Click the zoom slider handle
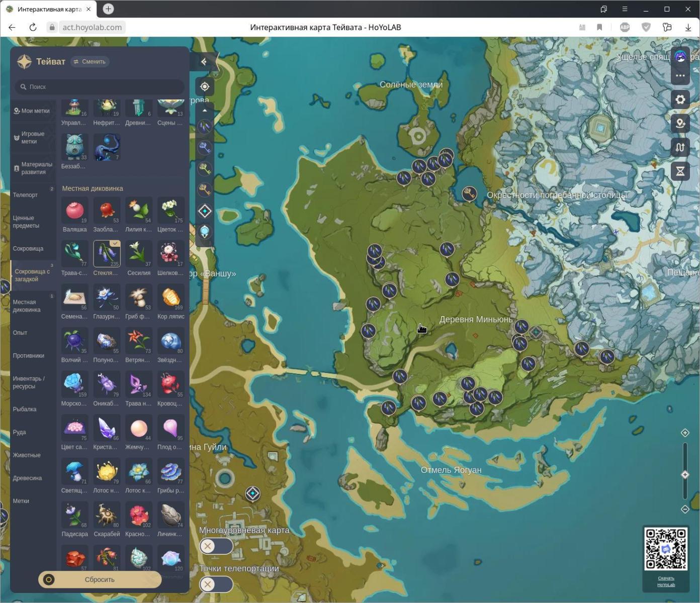Screen dimensions: 700x603 685,475
